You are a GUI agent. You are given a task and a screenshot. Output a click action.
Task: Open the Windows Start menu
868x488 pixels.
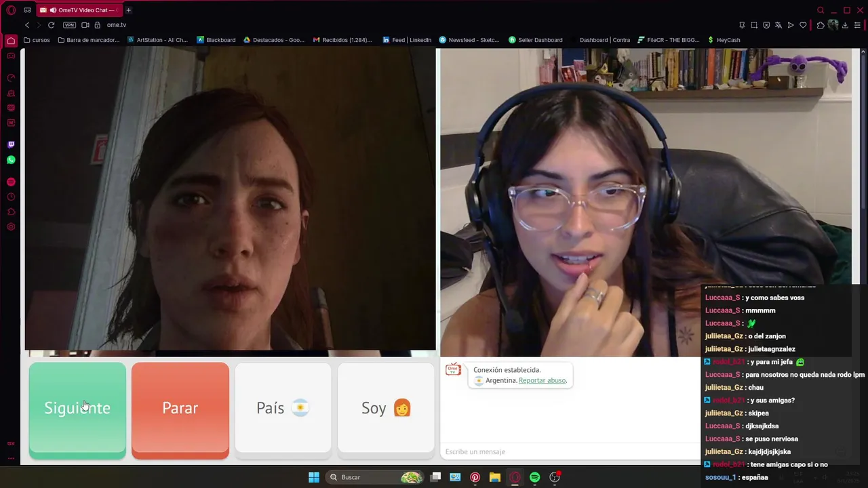(314, 477)
